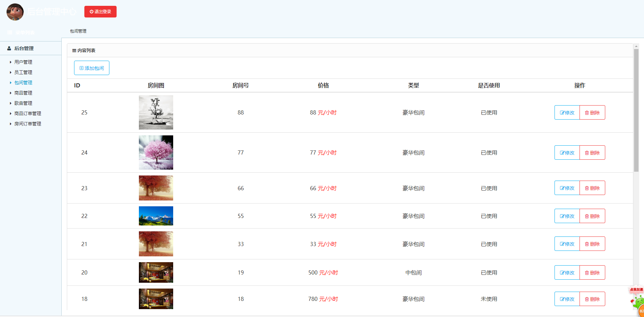This screenshot has width=644, height=317.
Task: Delete room ID 21
Action: [x=592, y=244]
